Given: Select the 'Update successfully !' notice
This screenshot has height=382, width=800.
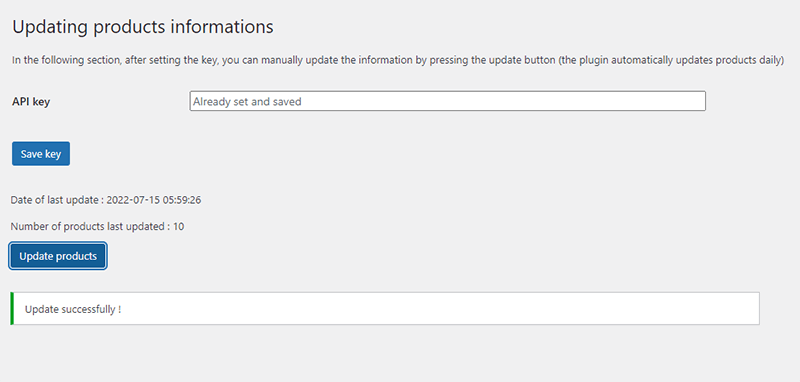Looking at the screenshot, I should point(385,309).
